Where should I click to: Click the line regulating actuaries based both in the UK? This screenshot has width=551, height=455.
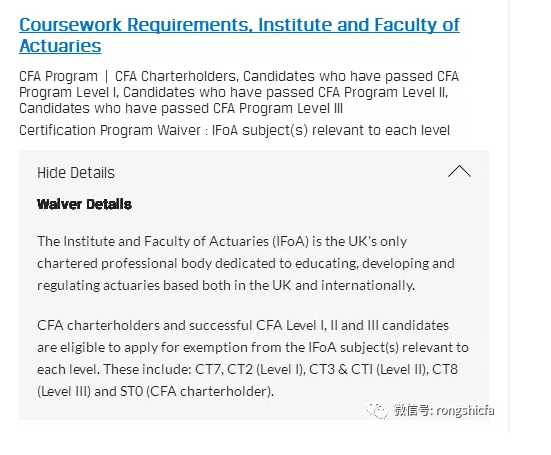point(226,285)
